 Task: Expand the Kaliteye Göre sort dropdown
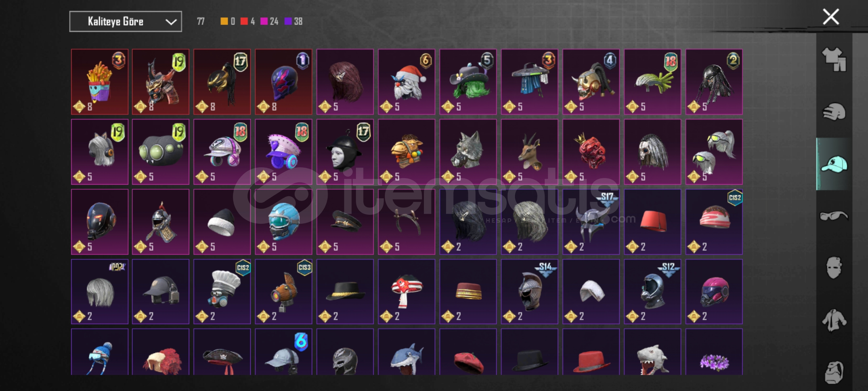pos(125,22)
